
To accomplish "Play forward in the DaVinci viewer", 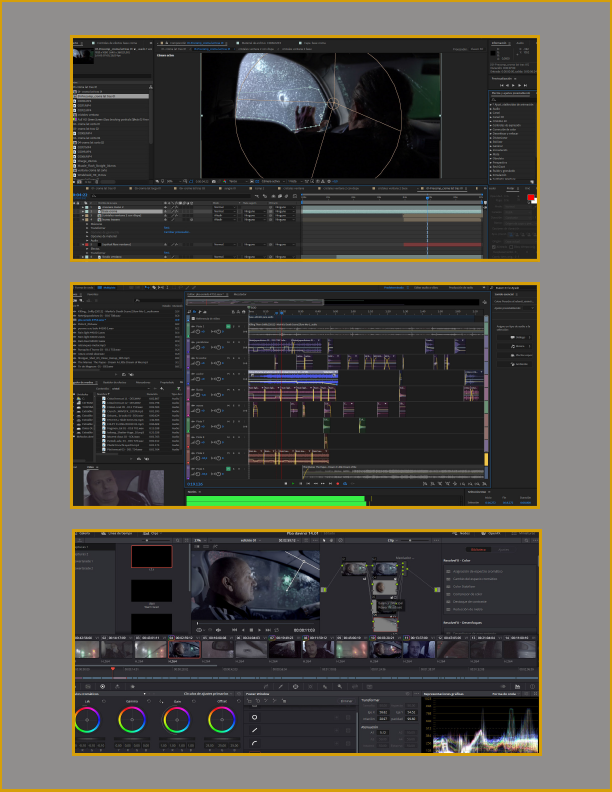I will [x=260, y=630].
